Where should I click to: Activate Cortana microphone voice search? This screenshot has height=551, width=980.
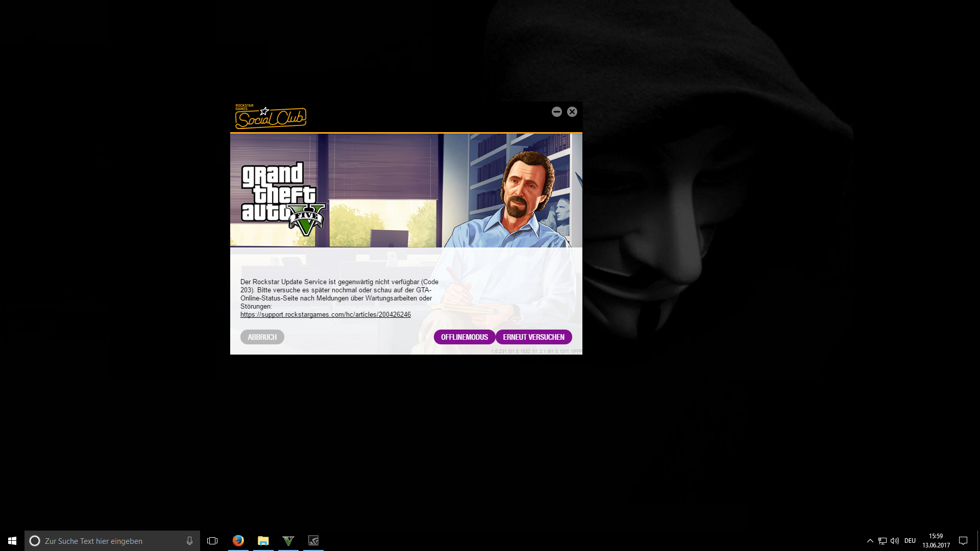(x=189, y=541)
